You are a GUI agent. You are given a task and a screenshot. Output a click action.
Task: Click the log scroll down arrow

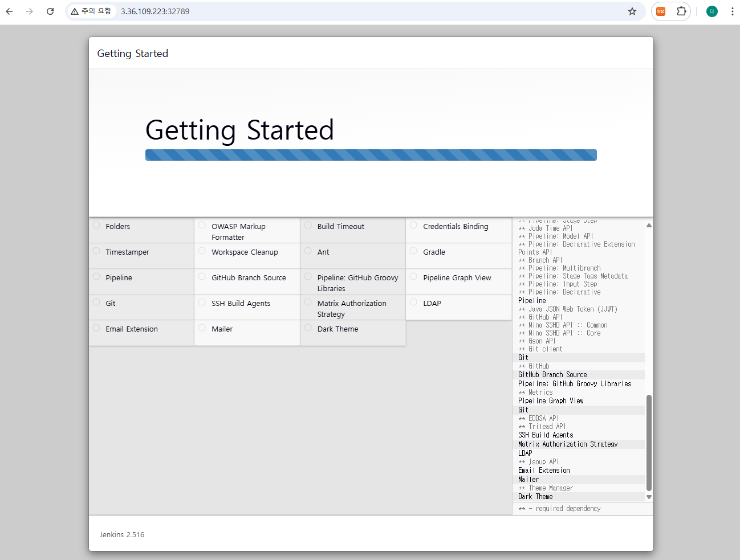pyautogui.click(x=649, y=497)
